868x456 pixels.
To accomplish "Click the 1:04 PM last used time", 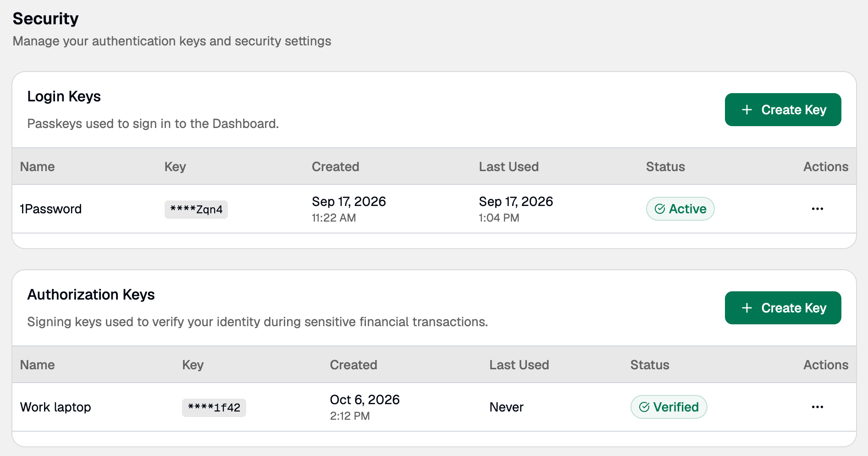I will pyautogui.click(x=499, y=218).
